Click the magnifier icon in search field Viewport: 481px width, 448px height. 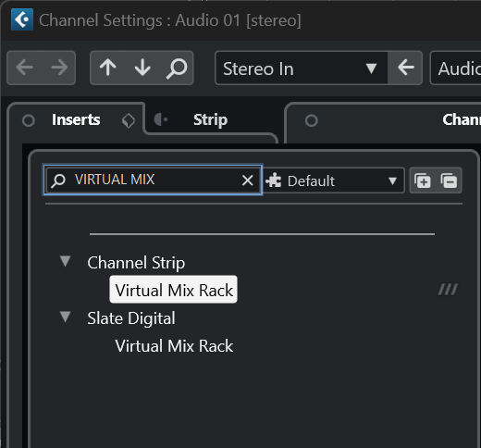(x=57, y=180)
